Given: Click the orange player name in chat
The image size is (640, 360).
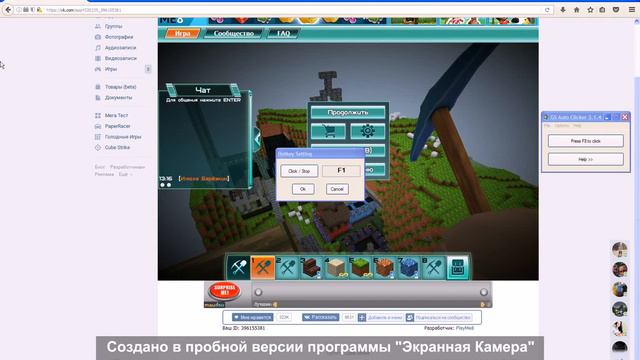Looking at the screenshot, I should coord(204,178).
